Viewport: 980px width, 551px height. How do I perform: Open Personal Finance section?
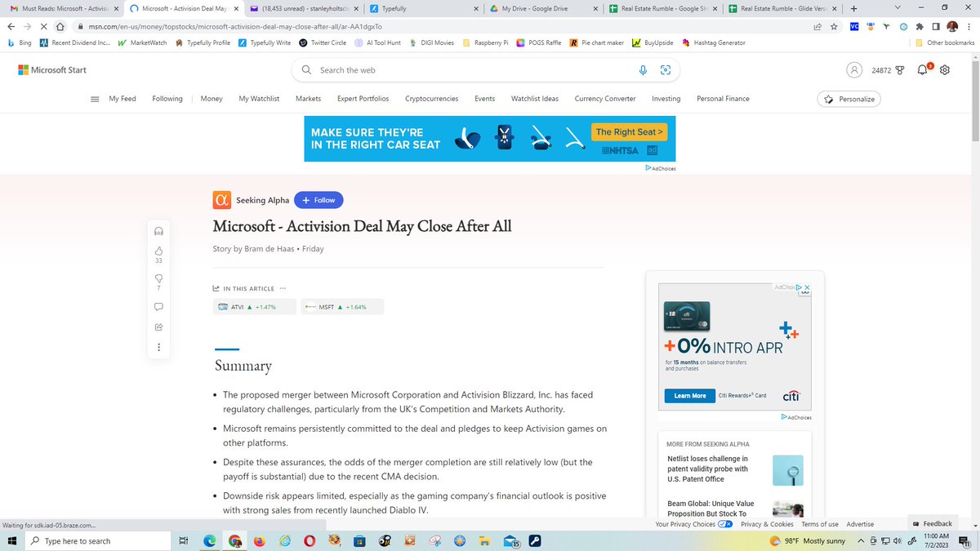(723, 99)
